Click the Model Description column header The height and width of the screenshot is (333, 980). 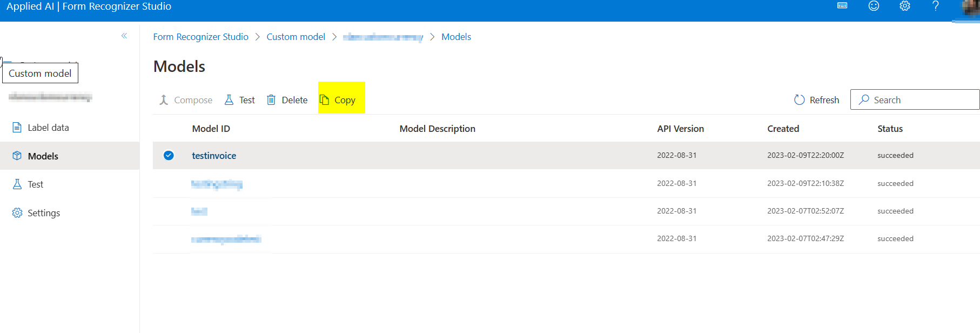pos(437,129)
